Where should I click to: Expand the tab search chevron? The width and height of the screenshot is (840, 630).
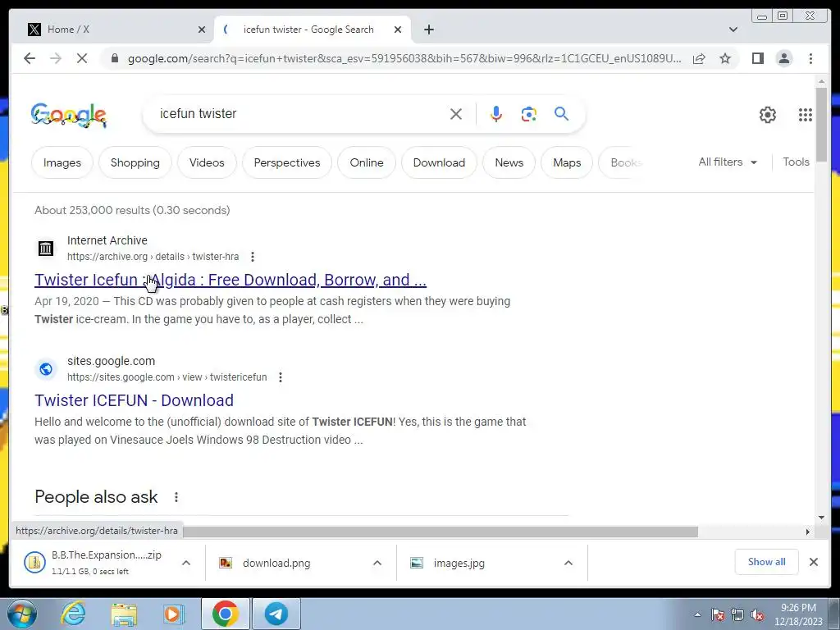(733, 30)
